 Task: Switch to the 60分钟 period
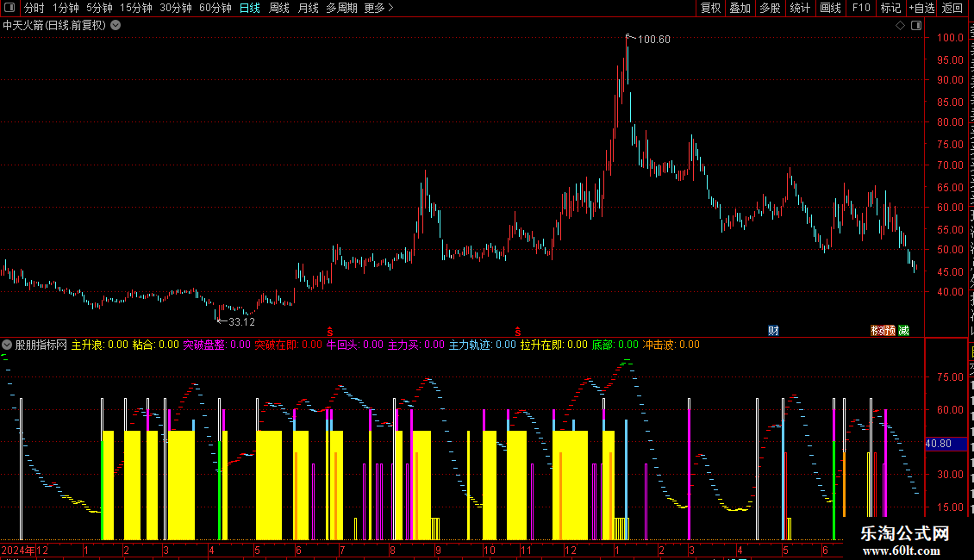(x=215, y=8)
